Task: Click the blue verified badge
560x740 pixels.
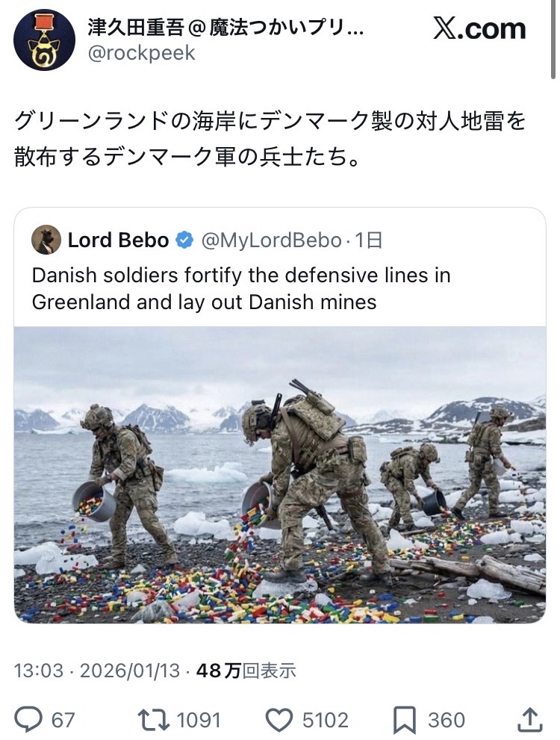Action: tap(184, 240)
